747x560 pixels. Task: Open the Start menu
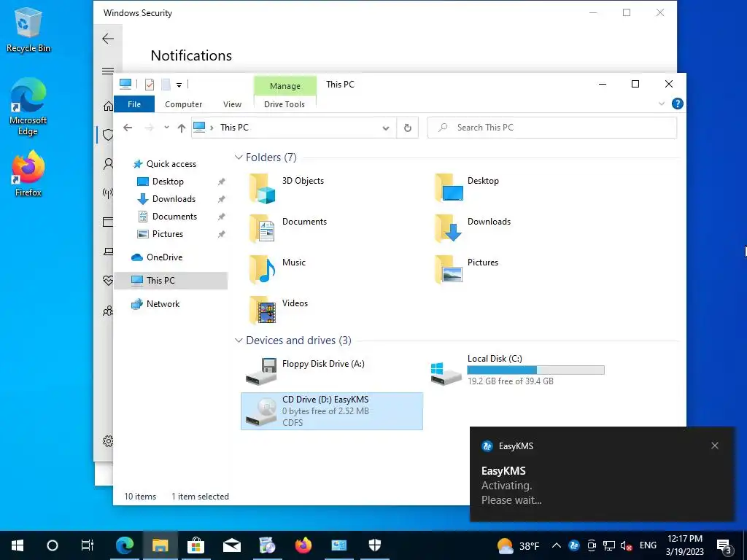coord(18,545)
